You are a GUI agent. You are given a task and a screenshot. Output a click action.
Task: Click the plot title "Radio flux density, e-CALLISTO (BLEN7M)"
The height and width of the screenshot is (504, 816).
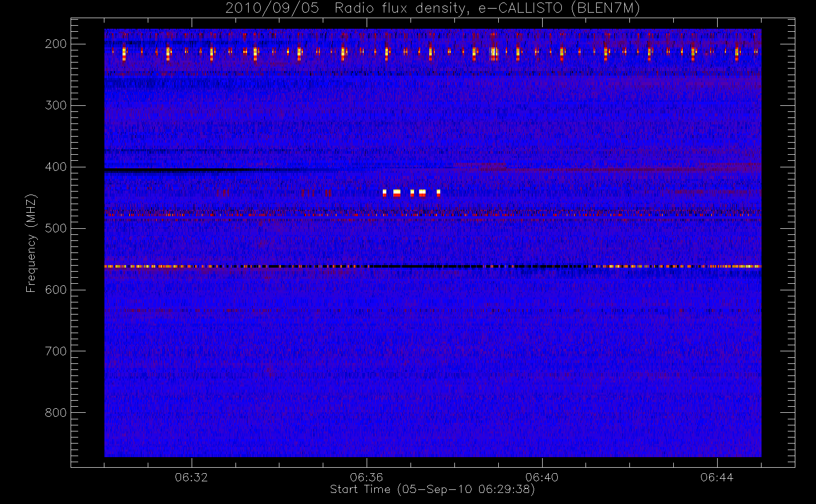[x=487, y=8]
